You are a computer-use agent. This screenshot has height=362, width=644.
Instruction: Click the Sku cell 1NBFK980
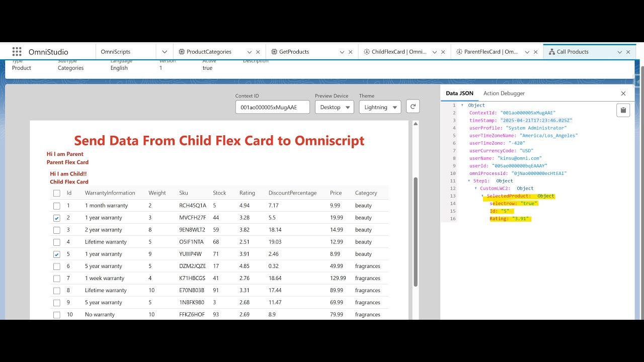(192, 303)
